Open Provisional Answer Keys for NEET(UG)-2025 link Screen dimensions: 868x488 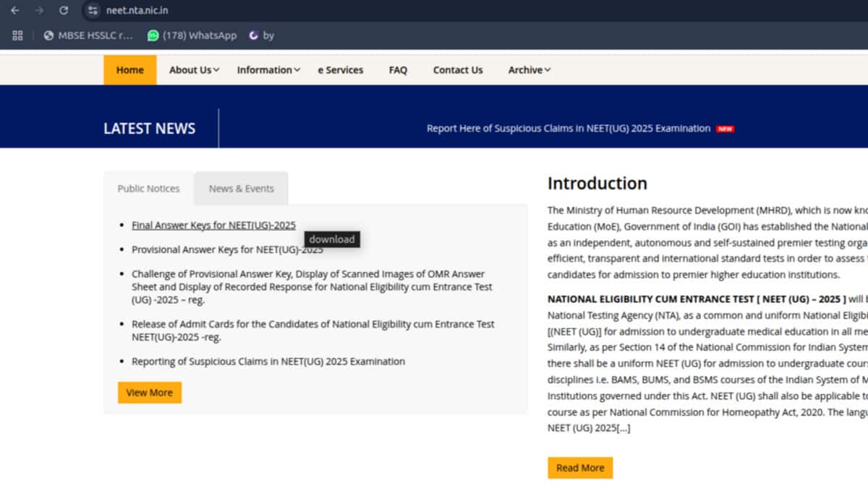[x=227, y=250]
